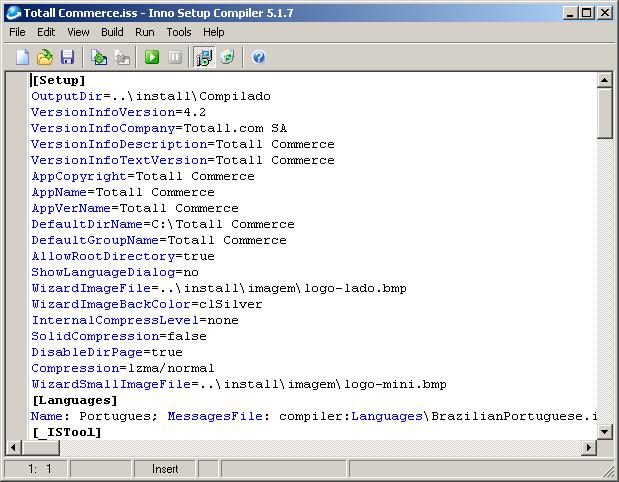This screenshot has width=619, height=482.
Task: Select the Target Uninstall toolbar icon
Action: [x=228, y=57]
